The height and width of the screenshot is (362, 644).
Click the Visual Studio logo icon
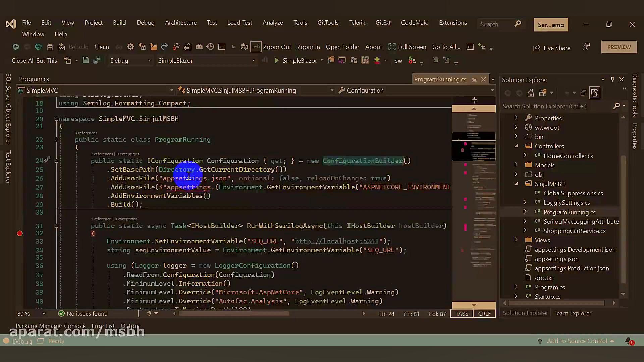11,24
